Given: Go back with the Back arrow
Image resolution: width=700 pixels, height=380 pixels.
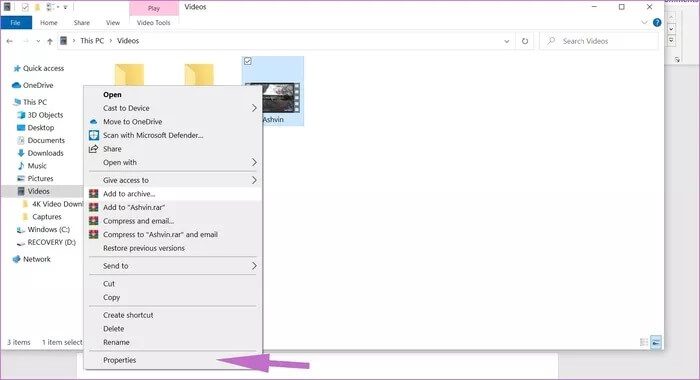Looking at the screenshot, I should [x=9, y=41].
